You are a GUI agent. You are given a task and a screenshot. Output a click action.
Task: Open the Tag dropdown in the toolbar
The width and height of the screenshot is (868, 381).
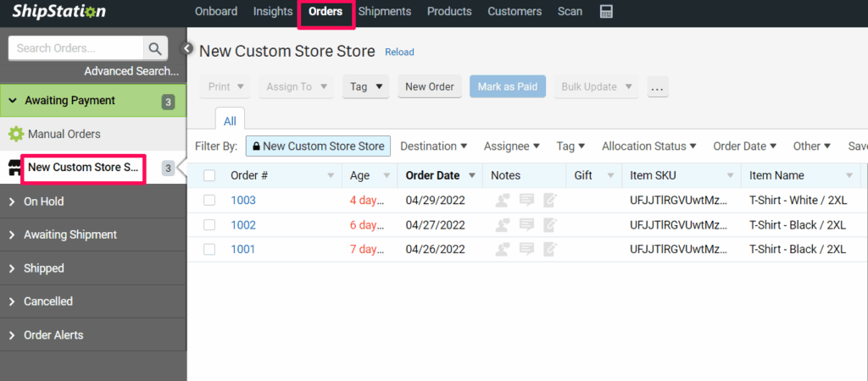tap(366, 86)
